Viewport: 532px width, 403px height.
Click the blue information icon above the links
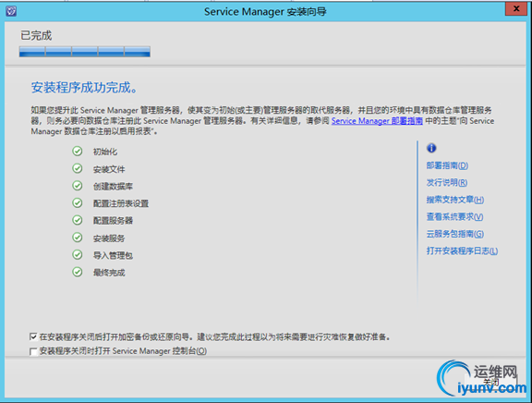pyautogui.click(x=431, y=148)
